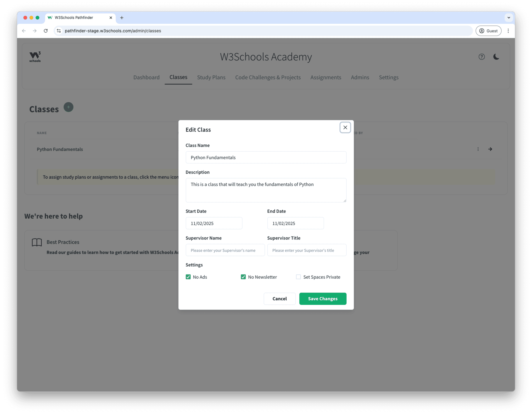Viewport: 532px width, 414px height.
Task: Enable the Set Spaces Private checkbox
Action: [x=298, y=277]
